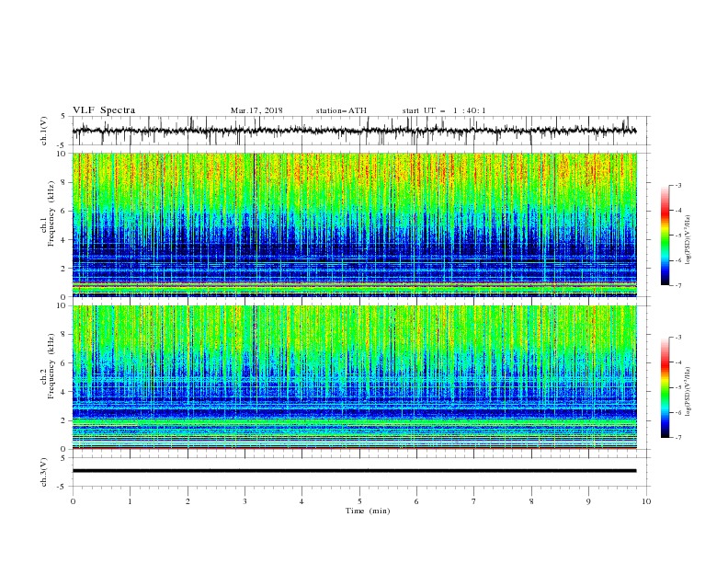Click the 'VLF Spectra' title text
The image size is (728, 563).
104,110
